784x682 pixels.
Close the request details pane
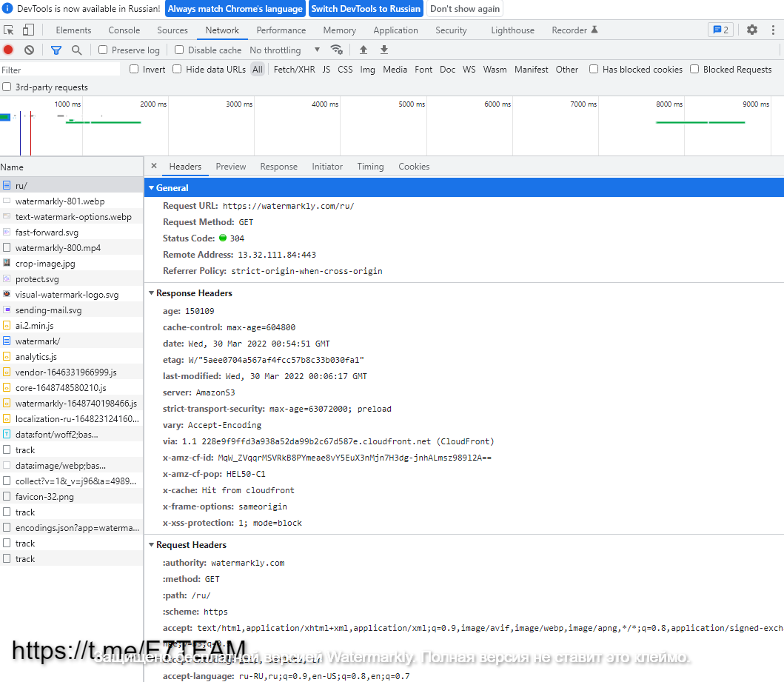pos(154,166)
